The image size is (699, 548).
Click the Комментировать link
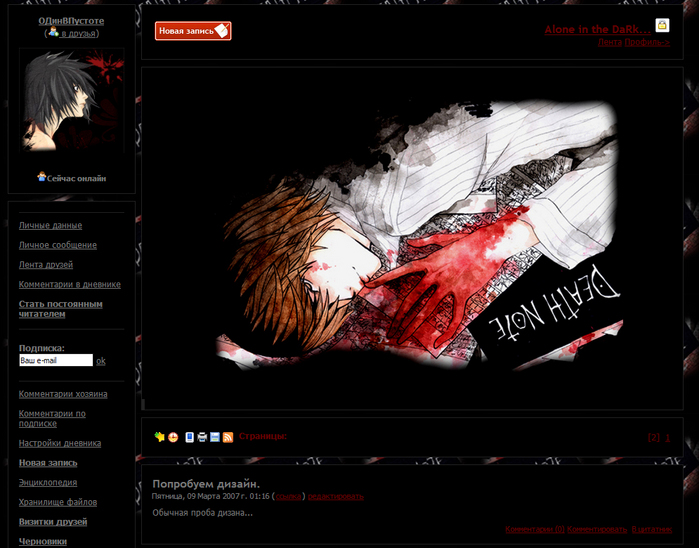click(x=597, y=529)
